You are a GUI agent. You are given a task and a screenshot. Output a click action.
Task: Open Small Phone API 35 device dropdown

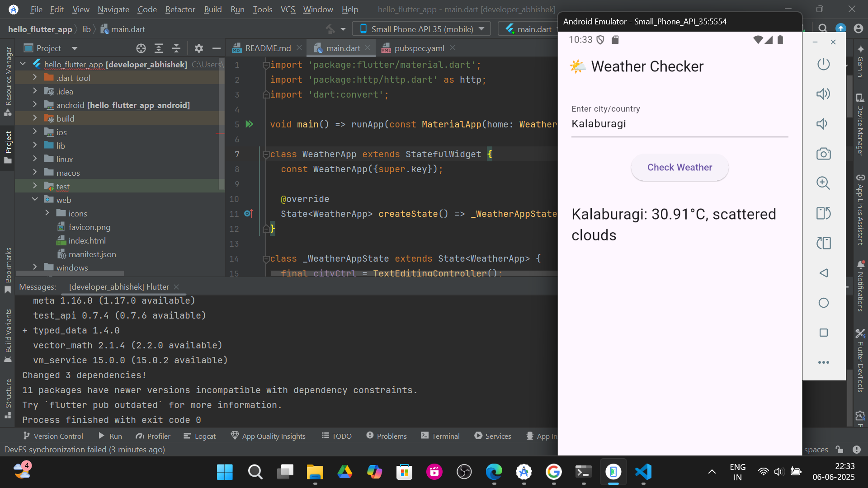(421, 29)
